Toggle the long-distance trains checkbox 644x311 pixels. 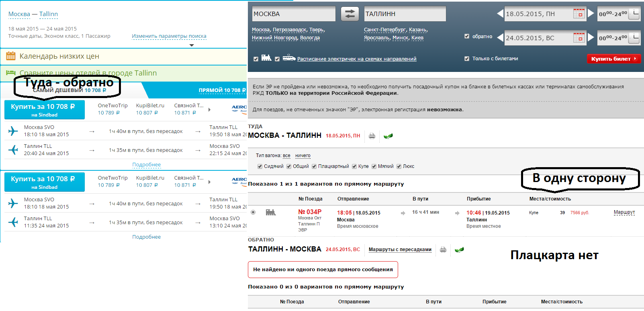[x=256, y=59]
